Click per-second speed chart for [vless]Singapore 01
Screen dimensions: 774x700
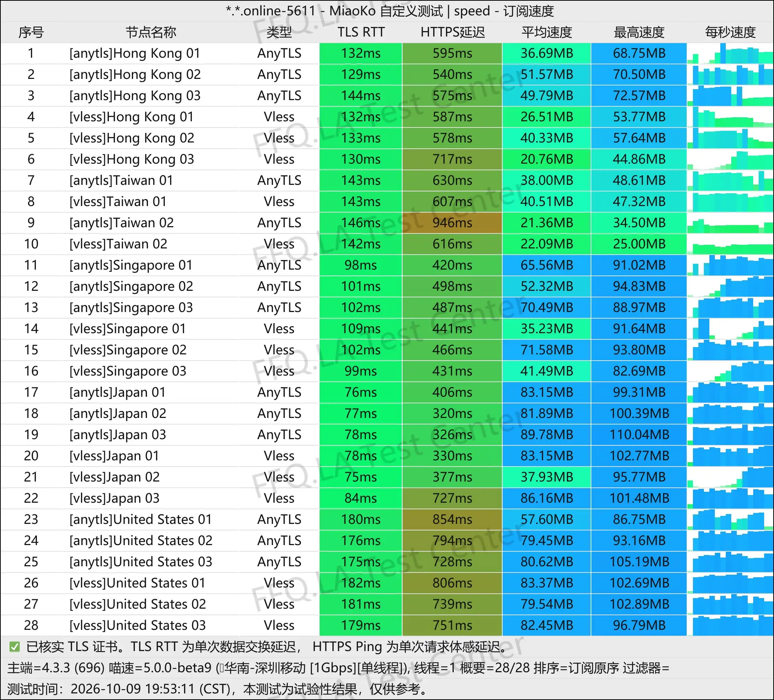pyautogui.click(x=730, y=329)
